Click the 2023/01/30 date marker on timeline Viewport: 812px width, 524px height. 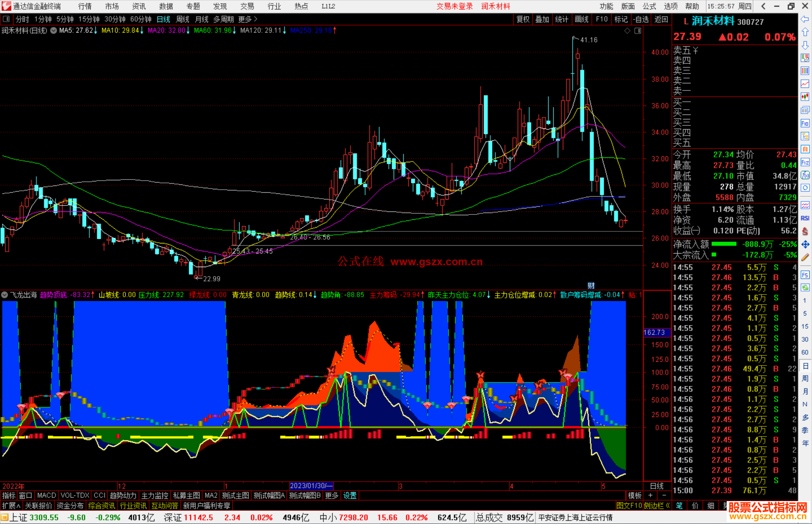tap(311, 486)
